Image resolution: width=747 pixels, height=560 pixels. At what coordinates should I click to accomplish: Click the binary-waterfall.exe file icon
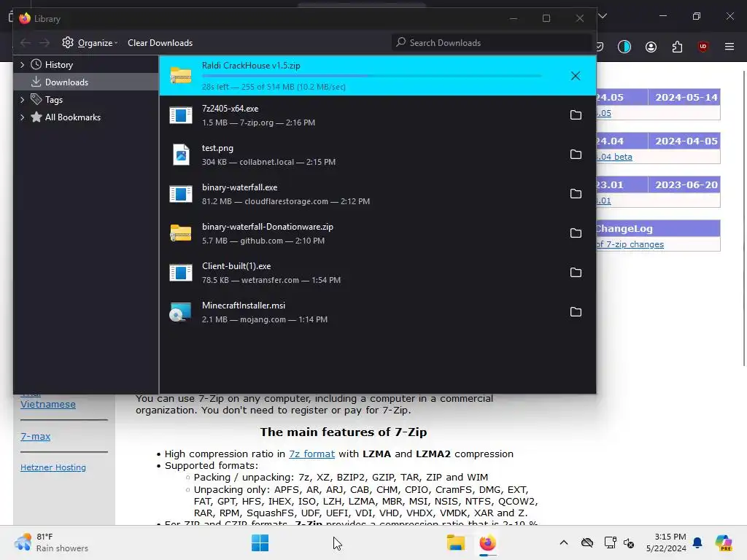(181, 194)
